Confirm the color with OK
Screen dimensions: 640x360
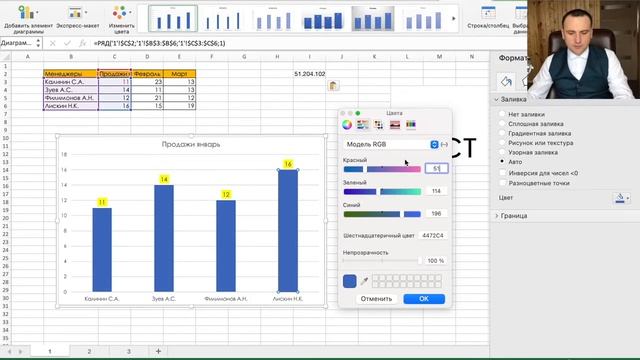pos(424,299)
